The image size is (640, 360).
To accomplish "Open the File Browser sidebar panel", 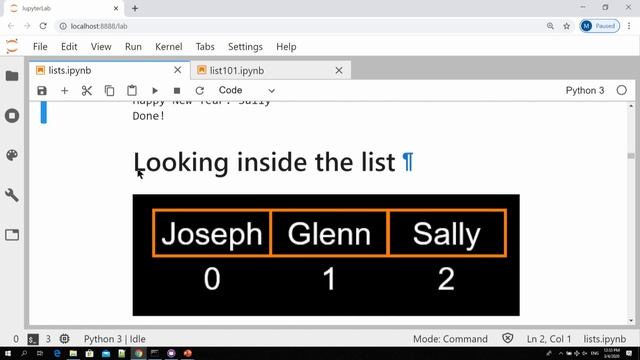I will click(x=12, y=76).
